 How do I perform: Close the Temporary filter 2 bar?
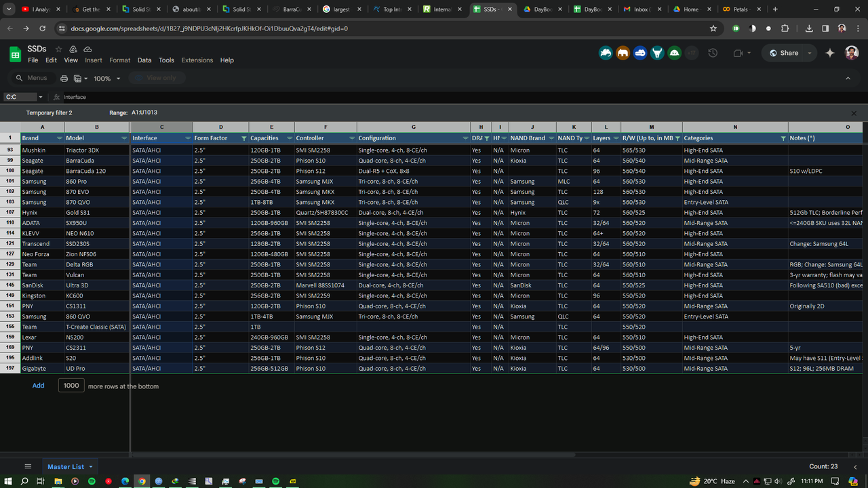tap(854, 113)
